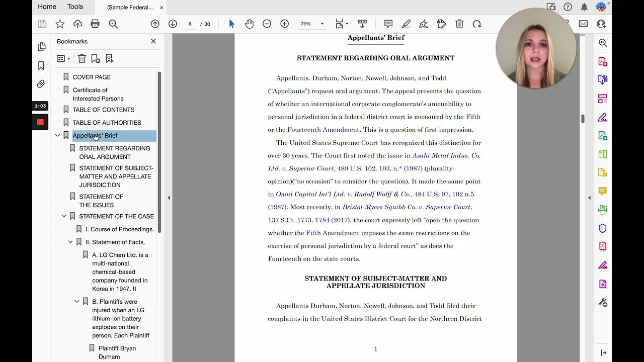Open the Home tab

coord(47,7)
